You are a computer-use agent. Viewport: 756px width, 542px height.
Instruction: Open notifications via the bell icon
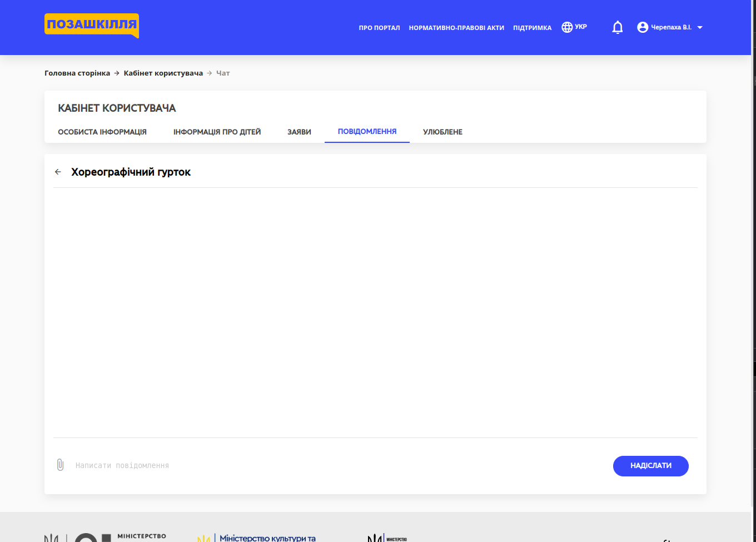click(617, 27)
